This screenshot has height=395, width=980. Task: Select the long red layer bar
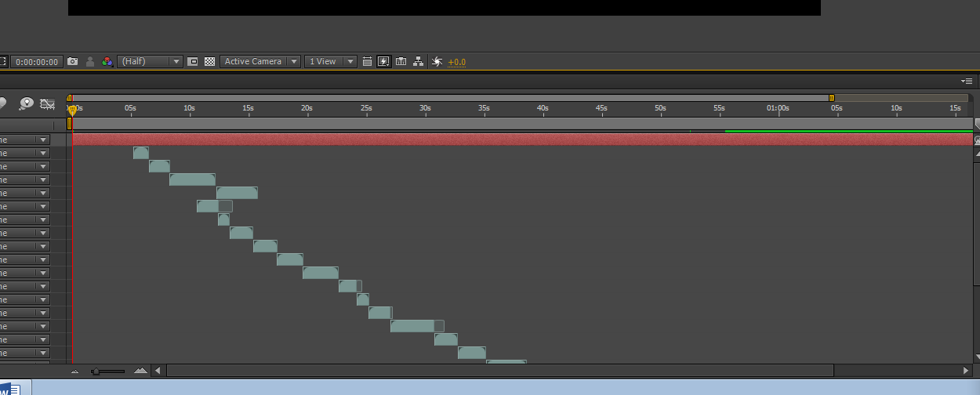pyautogui.click(x=522, y=140)
